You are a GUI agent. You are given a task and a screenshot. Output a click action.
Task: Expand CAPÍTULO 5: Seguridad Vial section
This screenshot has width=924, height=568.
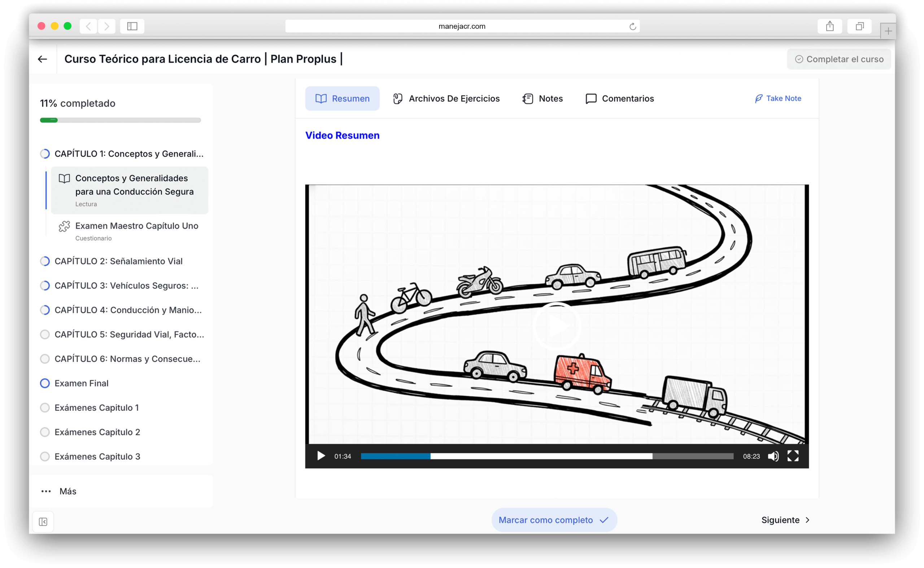point(122,334)
